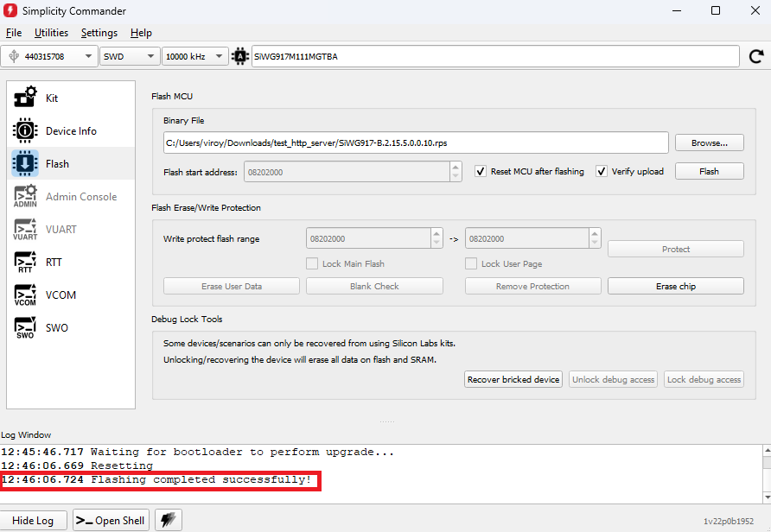This screenshot has width=771, height=532.
Task: Click the Binary File path field
Action: [x=415, y=142]
